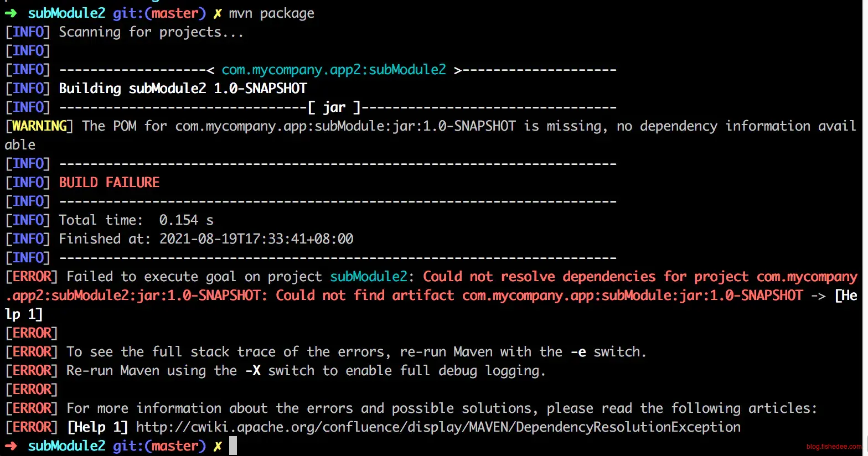Click the terminal cursor block at the prompt
Image resolution: width=868 pixels, height=456 pixels.
coord(233,446)
